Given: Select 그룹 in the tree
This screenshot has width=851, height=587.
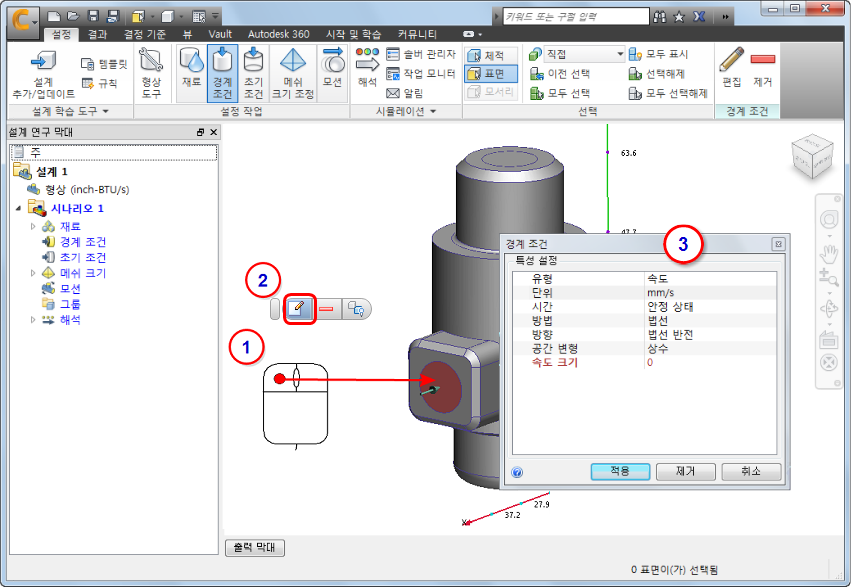Looking at the screenshot, I should click(70, 304).
